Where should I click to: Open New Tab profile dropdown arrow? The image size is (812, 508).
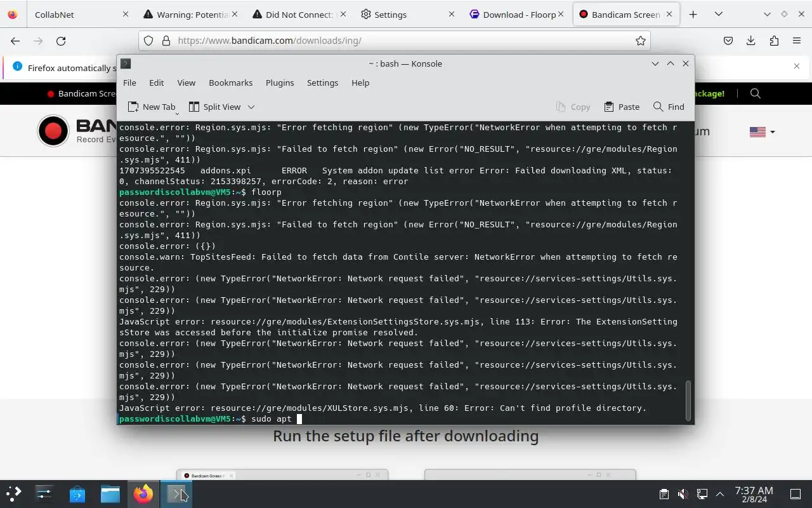pyautogui.click(x=177, y=112)
